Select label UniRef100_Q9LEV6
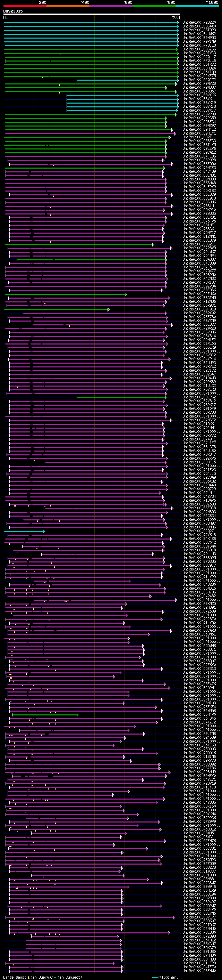This screenshot has width=222, height=980. (x=199, y=148)
